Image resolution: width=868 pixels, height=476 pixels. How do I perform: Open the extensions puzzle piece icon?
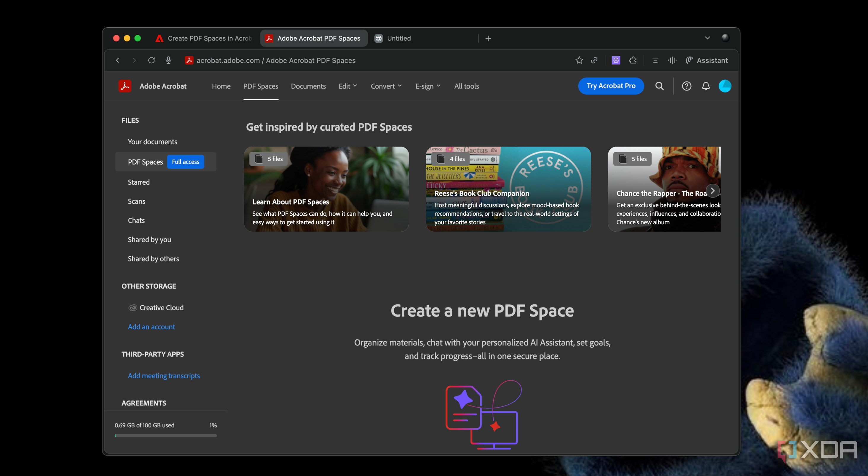632,60
